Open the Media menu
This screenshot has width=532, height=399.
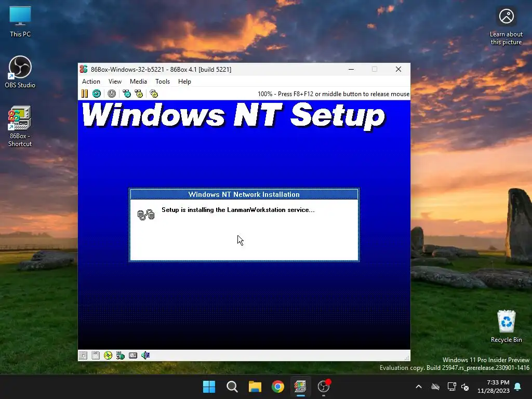pos(138,82)
